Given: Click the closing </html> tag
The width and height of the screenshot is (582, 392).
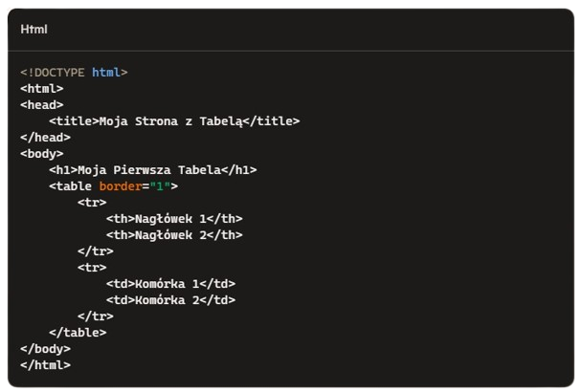Looking at the screenshot, I should (46, 365).
